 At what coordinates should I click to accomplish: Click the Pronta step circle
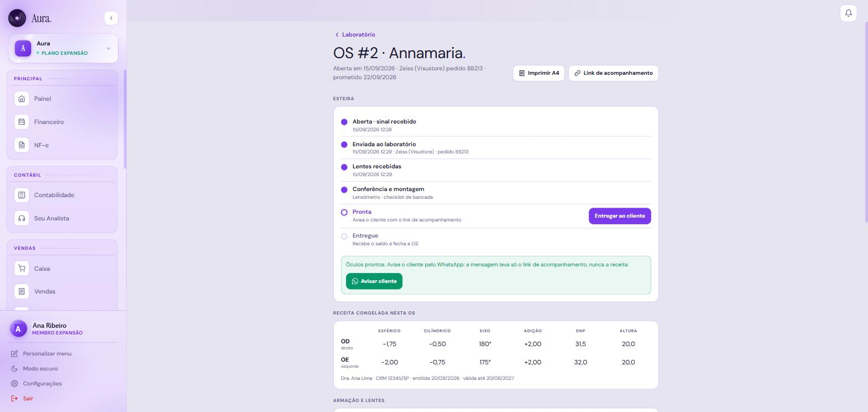(344, 213)
